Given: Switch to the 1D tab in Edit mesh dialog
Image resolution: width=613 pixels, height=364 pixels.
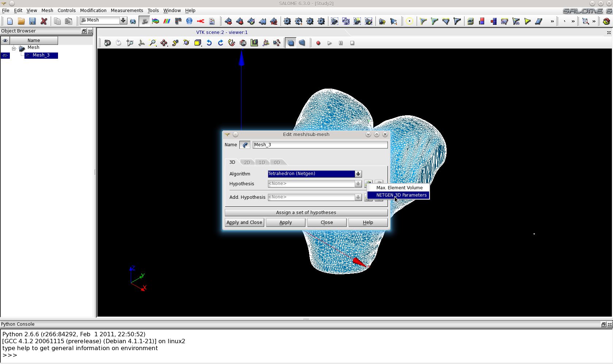Looking at the screenshot, I should coord(262,163).
